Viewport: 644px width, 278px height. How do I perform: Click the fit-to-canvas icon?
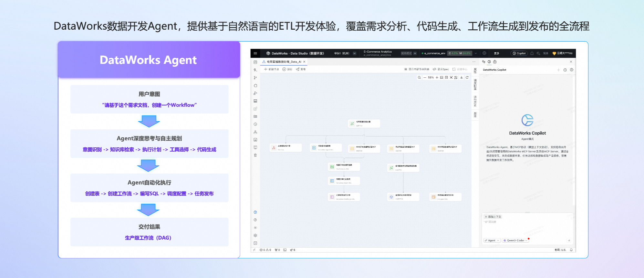tap(446, 77)
